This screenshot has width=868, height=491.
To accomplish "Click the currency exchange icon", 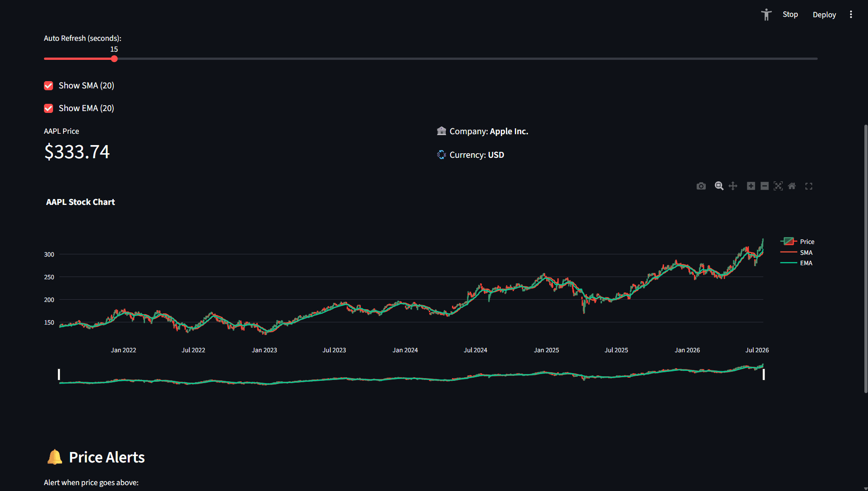I will [441, 155].
